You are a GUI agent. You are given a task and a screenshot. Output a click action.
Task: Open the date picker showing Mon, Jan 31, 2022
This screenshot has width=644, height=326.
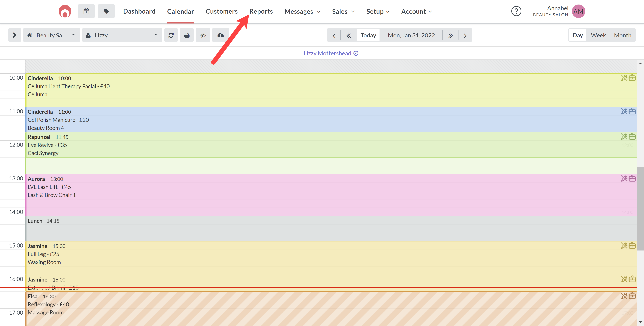411,36
